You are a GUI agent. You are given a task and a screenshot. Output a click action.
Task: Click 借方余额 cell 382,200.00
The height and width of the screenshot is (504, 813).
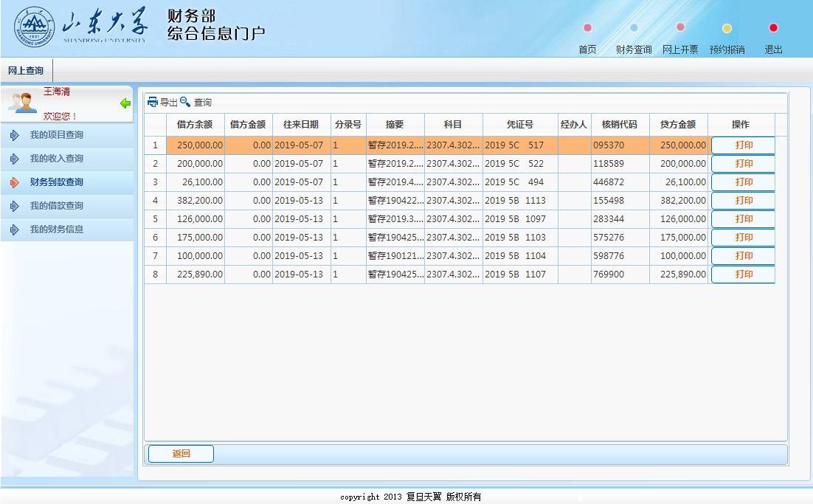click(195, 201)
